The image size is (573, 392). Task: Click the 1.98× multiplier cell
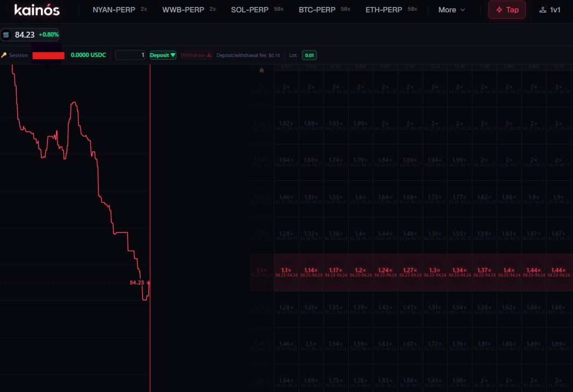coord(459,378)
